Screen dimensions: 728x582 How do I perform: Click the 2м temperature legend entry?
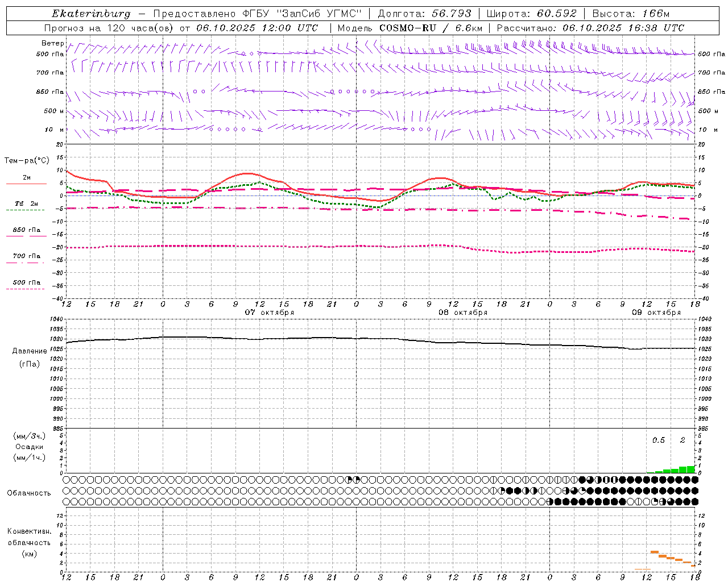pyautogui.click(x=27, y=177)
